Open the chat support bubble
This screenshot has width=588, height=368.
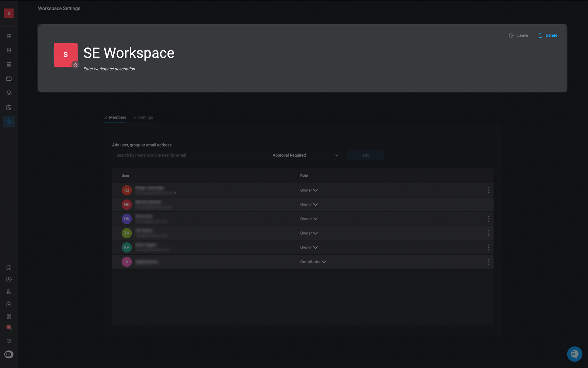(x=574, y=354)
